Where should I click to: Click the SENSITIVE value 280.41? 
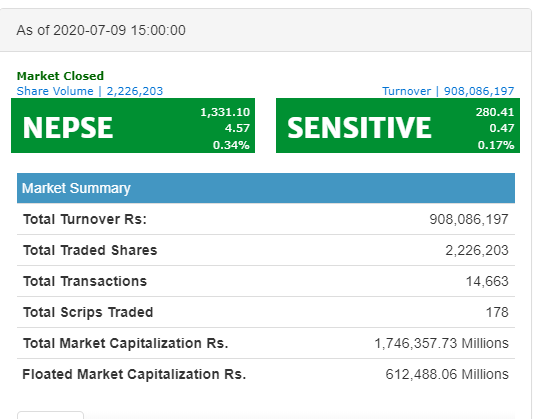click(495, 112)
